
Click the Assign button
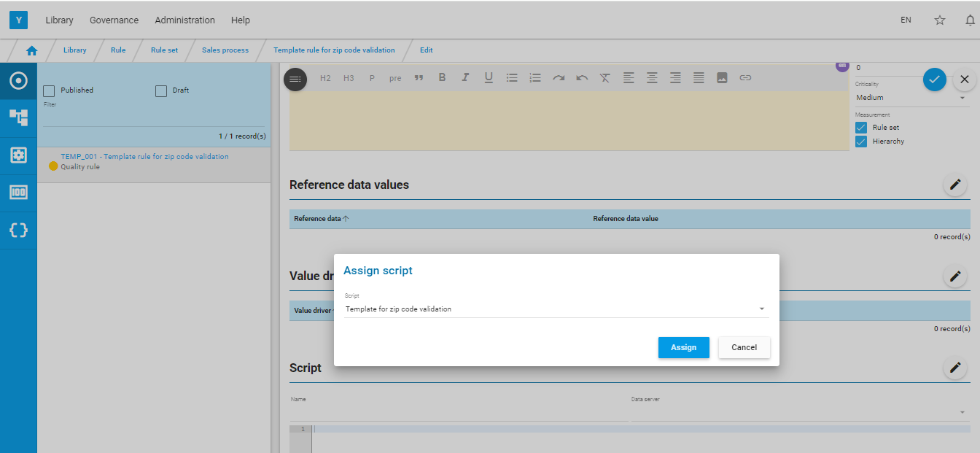[x=684, y=347]
